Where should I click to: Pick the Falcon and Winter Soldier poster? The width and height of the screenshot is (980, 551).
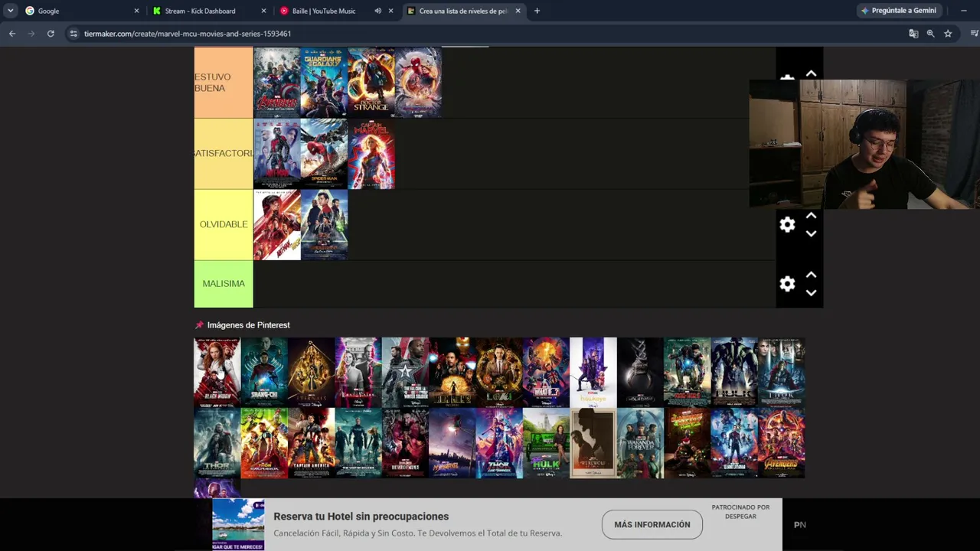405,373
